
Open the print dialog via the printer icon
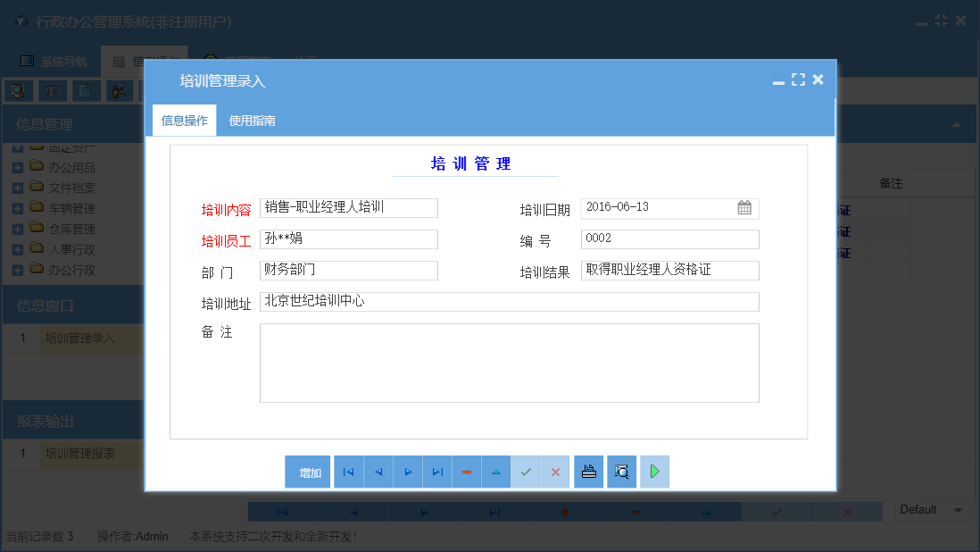coord(588,472)
